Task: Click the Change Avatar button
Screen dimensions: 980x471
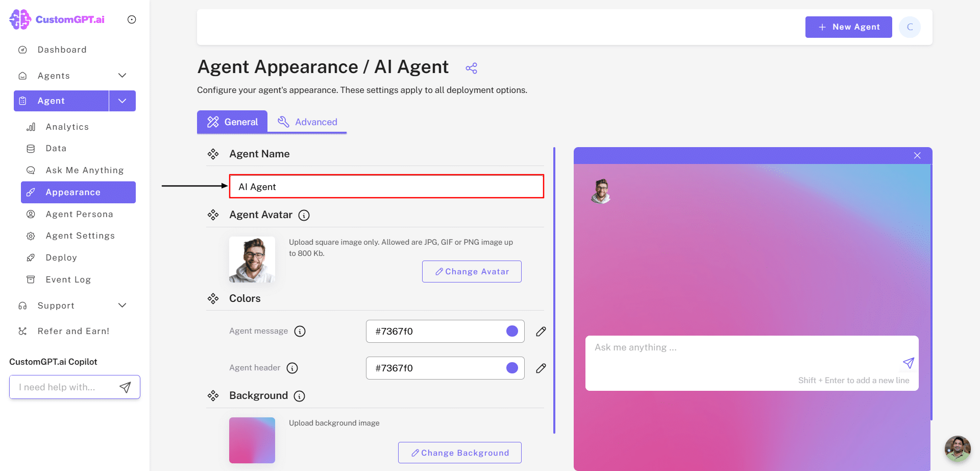Action: click(472, 272)
